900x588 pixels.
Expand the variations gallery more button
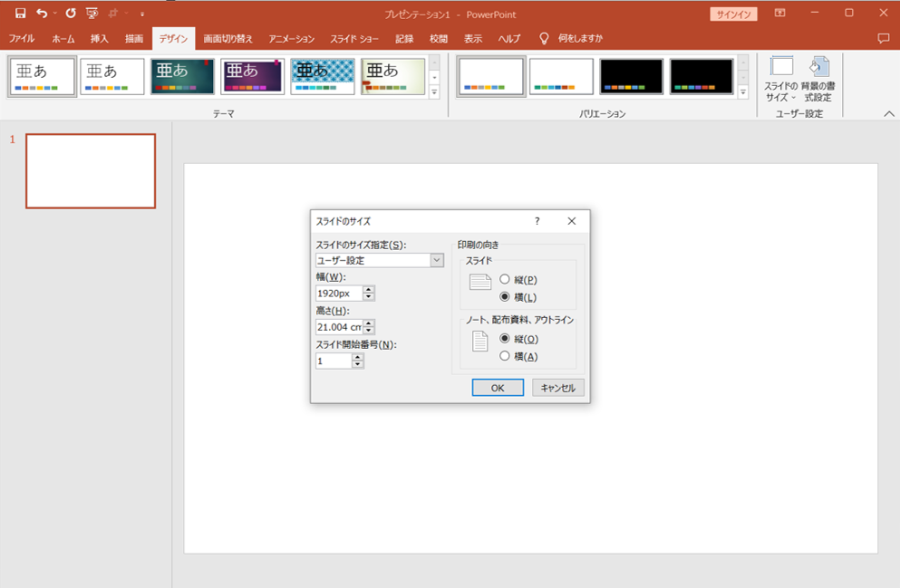point(743,92)
